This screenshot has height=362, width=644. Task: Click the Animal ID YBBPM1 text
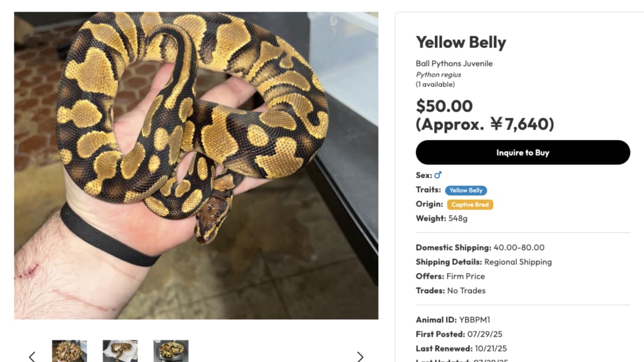click(453, 320)
